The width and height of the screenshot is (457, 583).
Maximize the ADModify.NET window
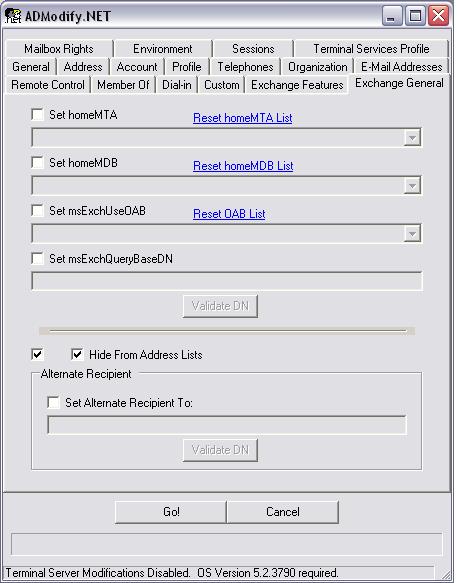click(x=415, y=16)
